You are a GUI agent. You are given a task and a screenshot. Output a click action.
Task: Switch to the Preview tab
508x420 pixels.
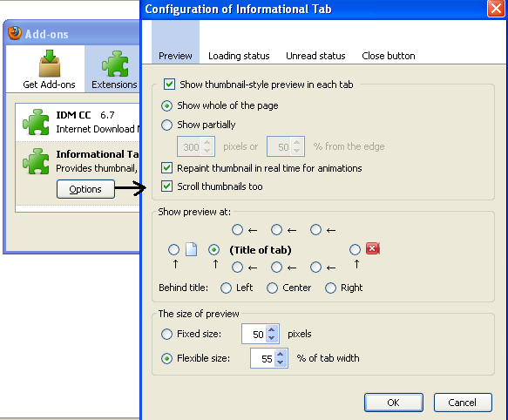tap(175, 42)
